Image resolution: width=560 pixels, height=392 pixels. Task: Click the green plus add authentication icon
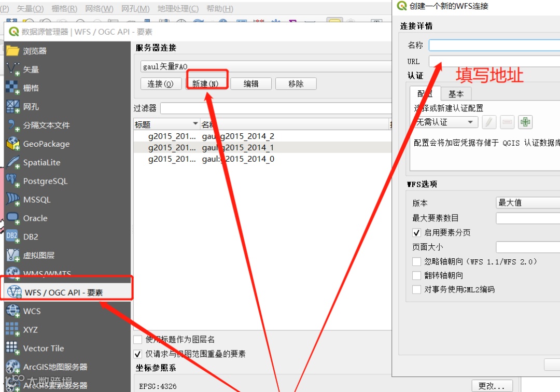coord(525,122)
